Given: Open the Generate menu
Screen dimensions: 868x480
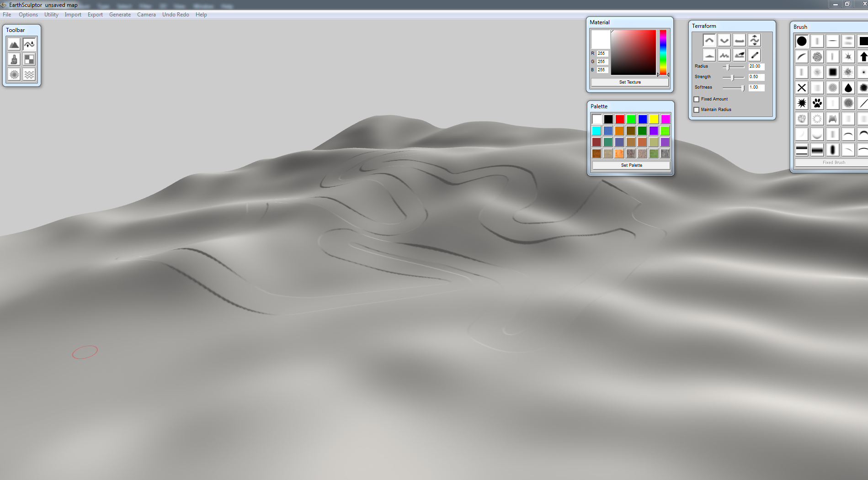Looking at the screenshot, I should point(120,15).
